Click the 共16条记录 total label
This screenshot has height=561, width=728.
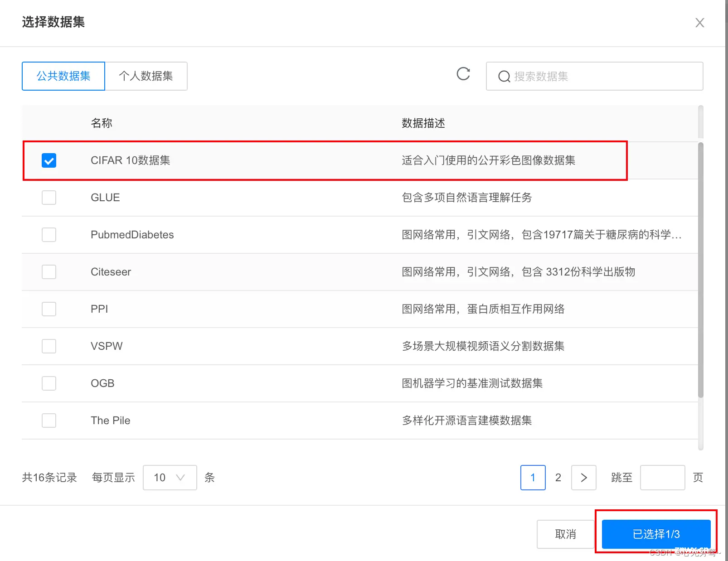49,478
